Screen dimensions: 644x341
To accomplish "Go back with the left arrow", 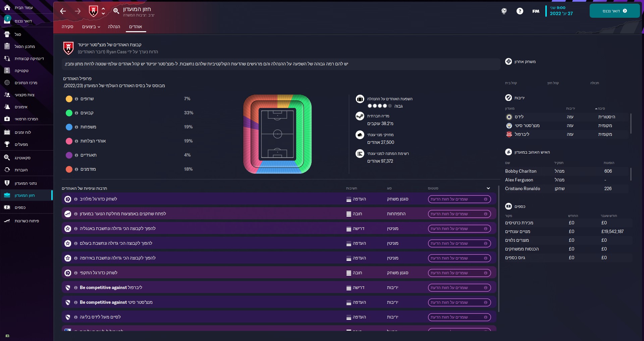I will point(63,11).
